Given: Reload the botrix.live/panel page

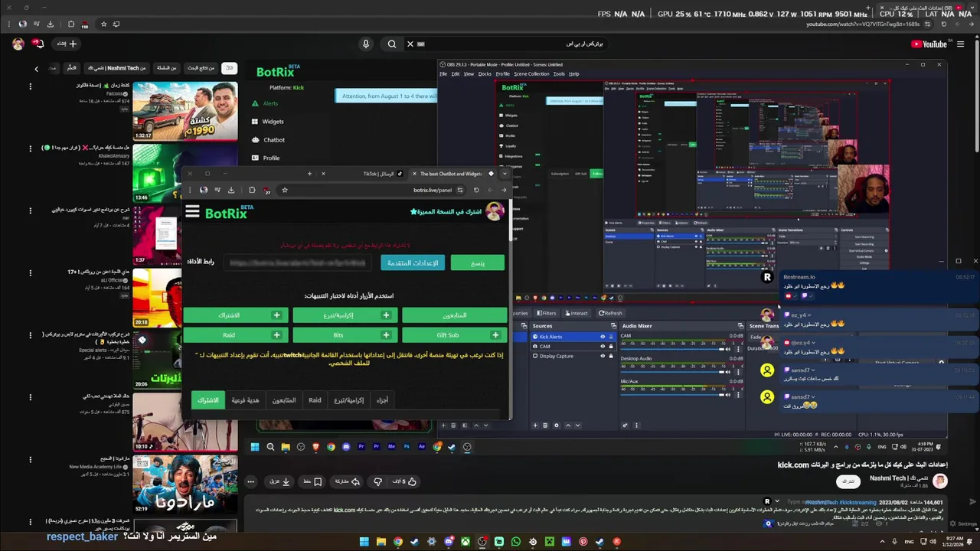Looking at the screenshot, I should pyautogui.click(x=476, y=190).
